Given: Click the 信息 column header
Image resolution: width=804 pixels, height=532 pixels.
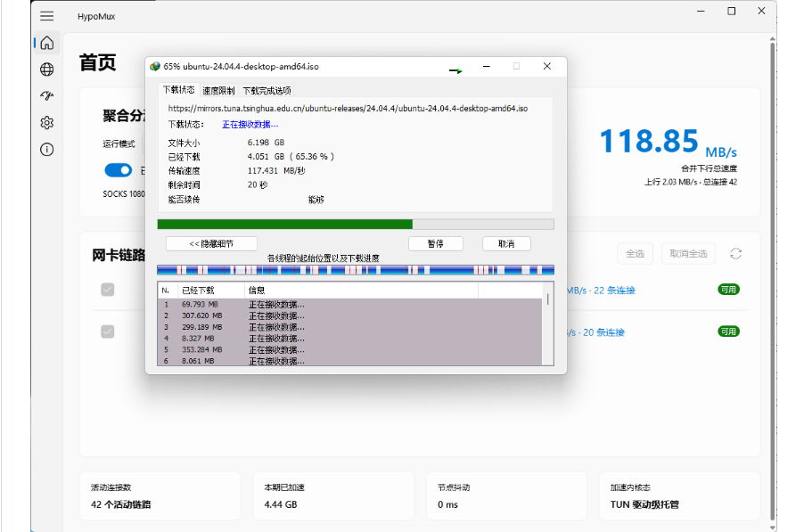Looking at the screenshot, I should pyautogui.click(x=361, y=291).
